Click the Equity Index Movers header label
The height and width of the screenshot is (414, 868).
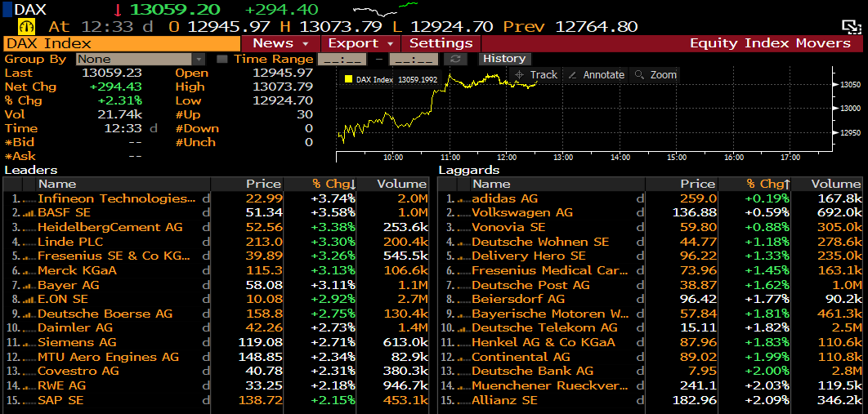[x=770, y=43]
